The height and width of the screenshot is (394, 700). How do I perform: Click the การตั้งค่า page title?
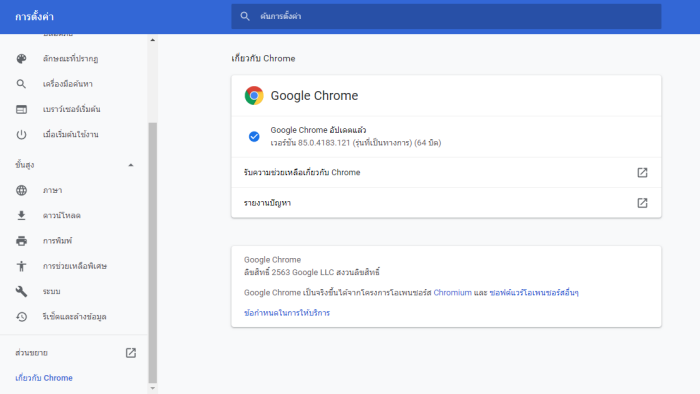coord(34,17)
